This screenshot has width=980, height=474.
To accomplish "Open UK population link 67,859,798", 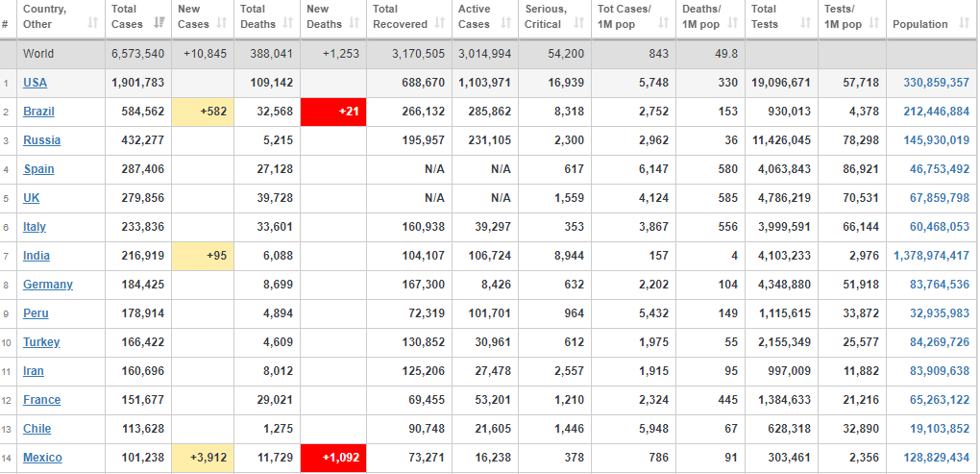I will [940, 198].
